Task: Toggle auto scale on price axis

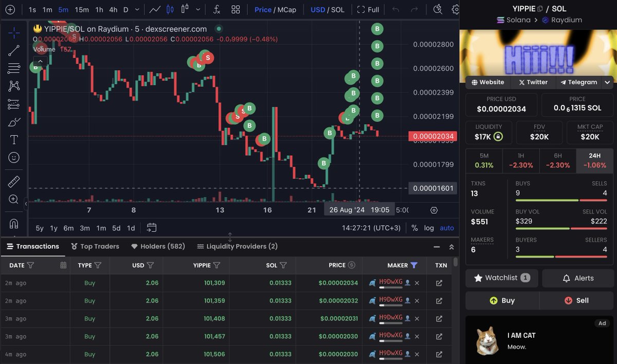Action: pos(447,228)
